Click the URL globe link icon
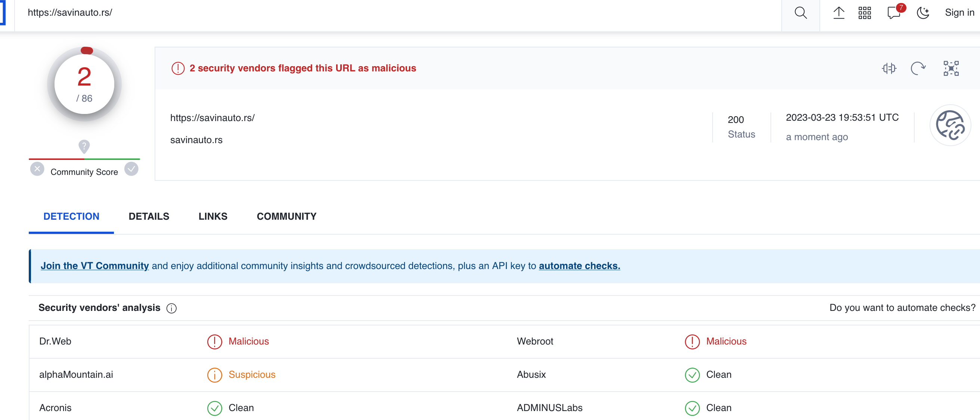This screenshot has height=420, width=980. (x=950, y=125)
